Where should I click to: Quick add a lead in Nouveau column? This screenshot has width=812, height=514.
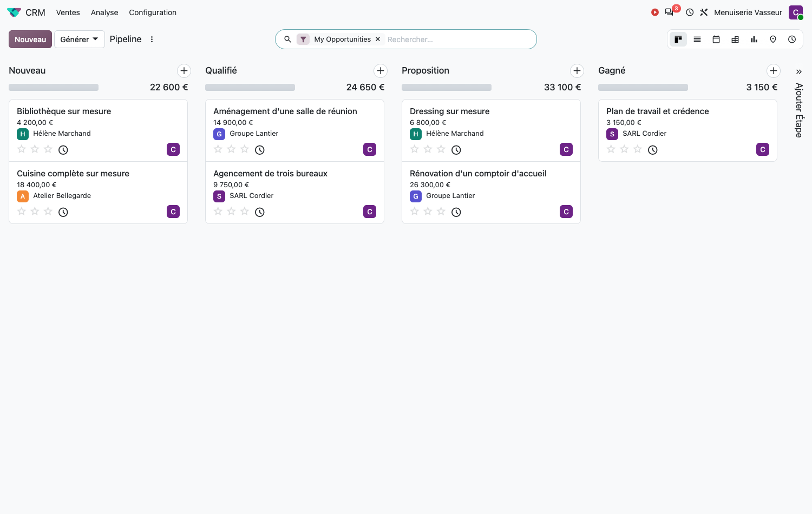click(184, 71)
